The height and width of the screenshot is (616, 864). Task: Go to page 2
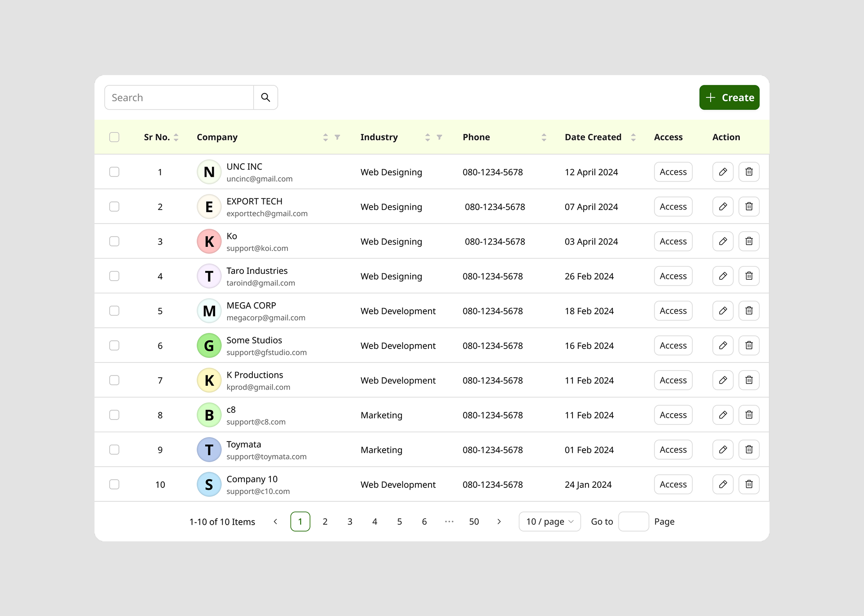pyautogui.click(x=325, y=522)
